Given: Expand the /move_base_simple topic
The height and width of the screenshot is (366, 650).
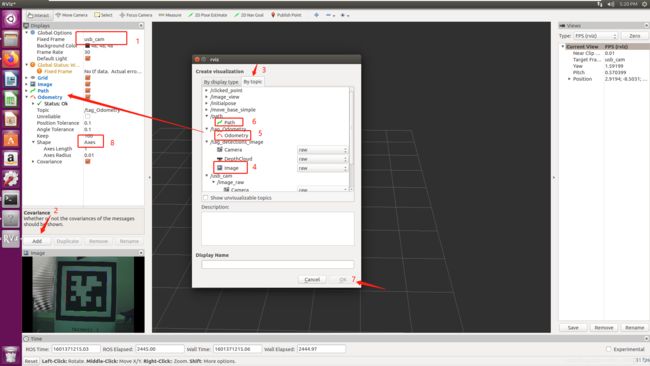Looking at the screenshot, I should coord(206,110).
